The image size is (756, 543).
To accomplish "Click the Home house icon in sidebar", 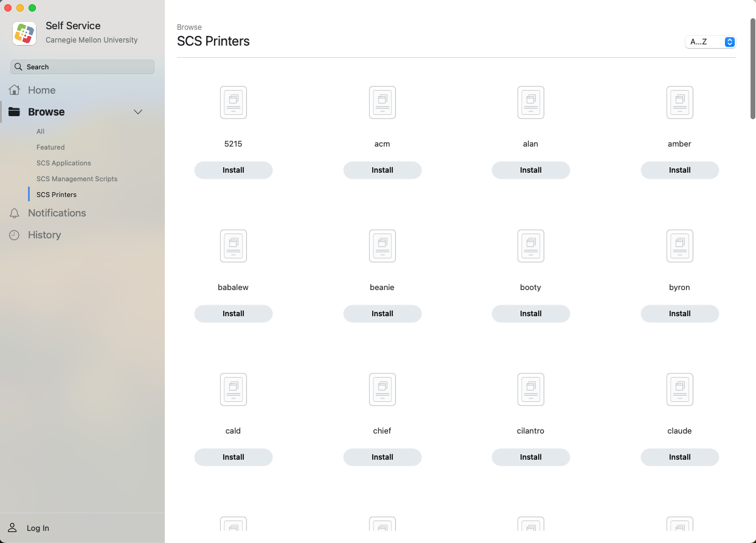I will [15, 90].
